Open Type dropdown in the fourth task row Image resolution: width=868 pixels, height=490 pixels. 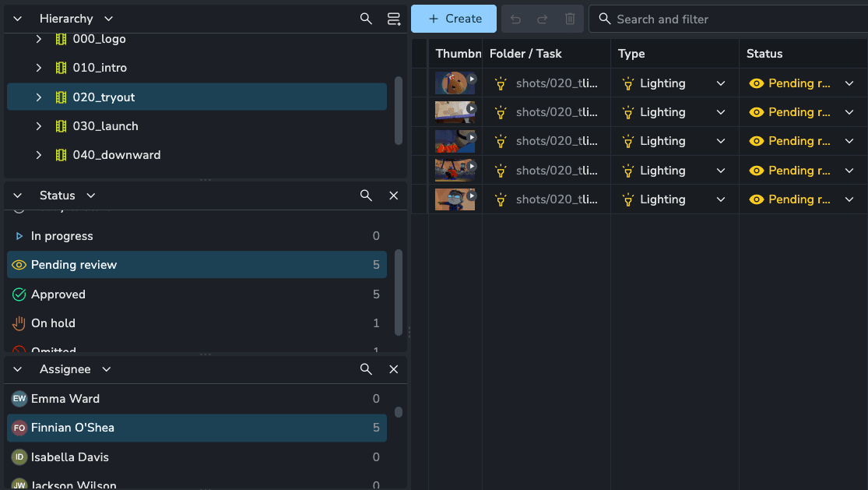pos(721,171)
